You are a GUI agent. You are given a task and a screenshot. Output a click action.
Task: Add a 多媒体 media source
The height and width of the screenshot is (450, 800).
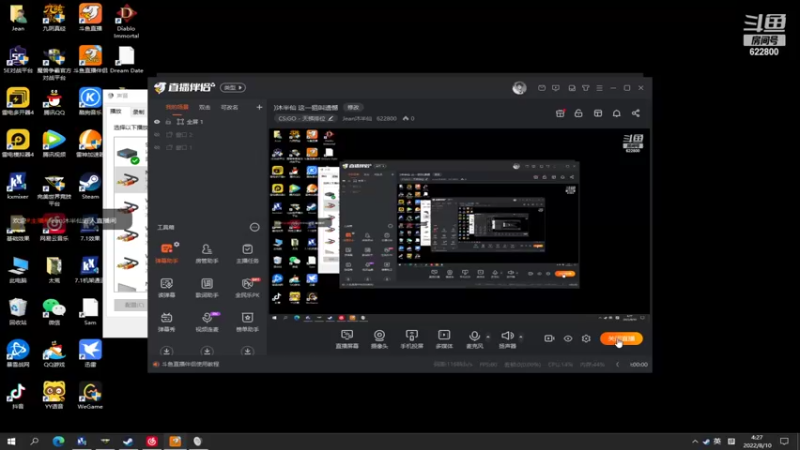pyautogui.click(x=444, y=339)
